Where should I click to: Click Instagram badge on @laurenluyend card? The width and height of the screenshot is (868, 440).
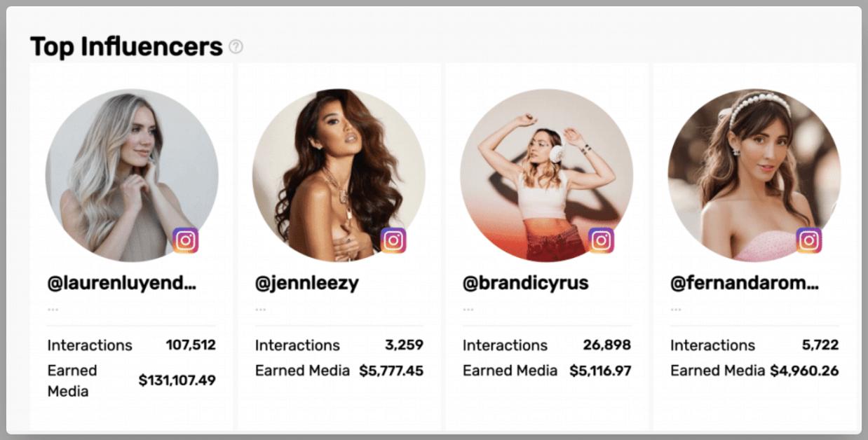[x=186, y=240]
